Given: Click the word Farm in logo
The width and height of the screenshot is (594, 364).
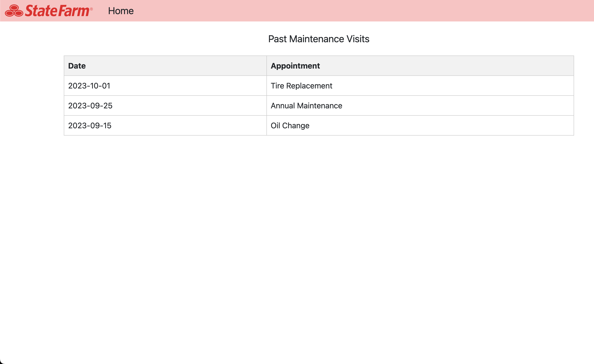Looking at the screenshot, I should [74, 11].
